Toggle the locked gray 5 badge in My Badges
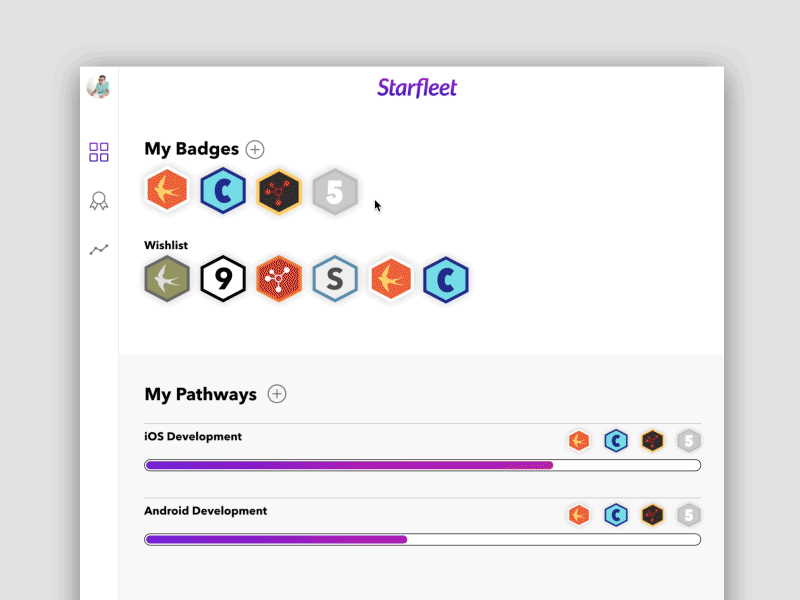 (x=335, y=191)
